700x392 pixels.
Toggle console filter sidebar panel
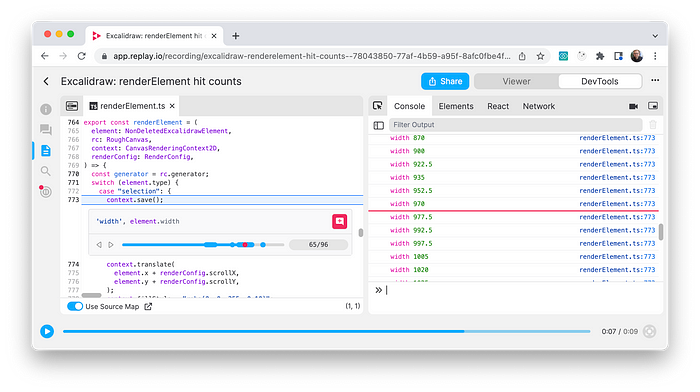point(379,125)
